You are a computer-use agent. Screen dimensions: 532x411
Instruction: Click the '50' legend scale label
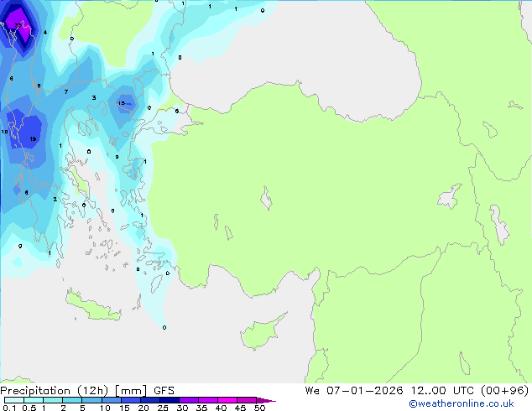coord(259,408)
